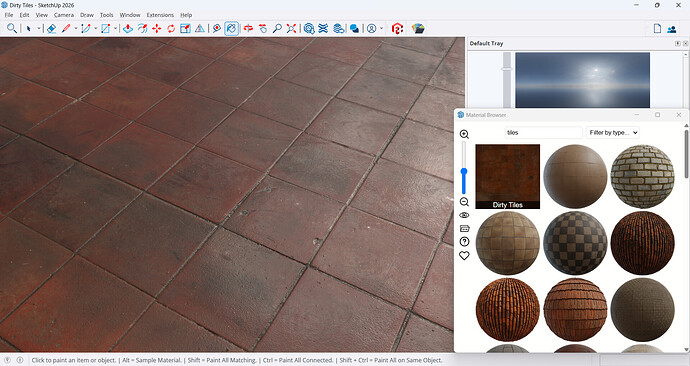Select the Arc drawing tool
The image size is (690, 366).
pos(86,29)
